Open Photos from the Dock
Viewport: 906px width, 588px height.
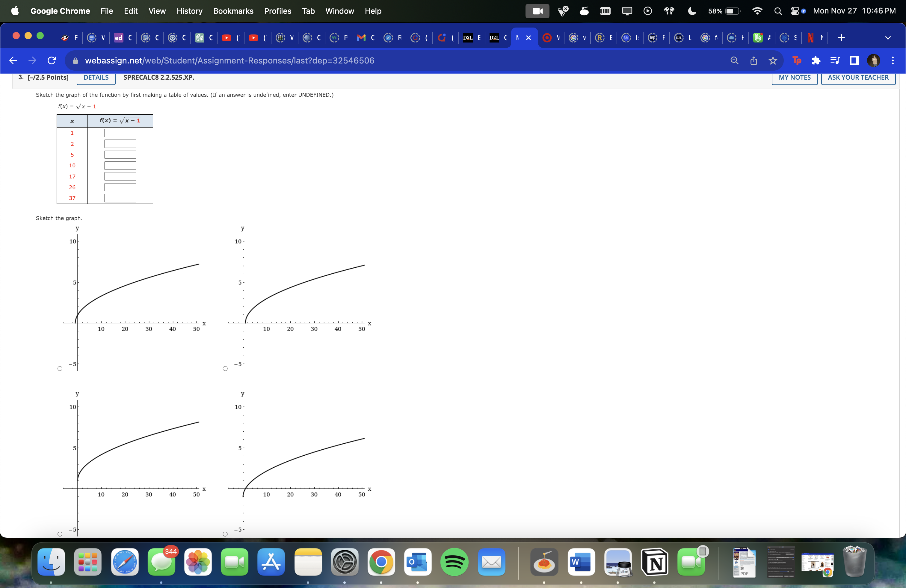tap(198, 562)
